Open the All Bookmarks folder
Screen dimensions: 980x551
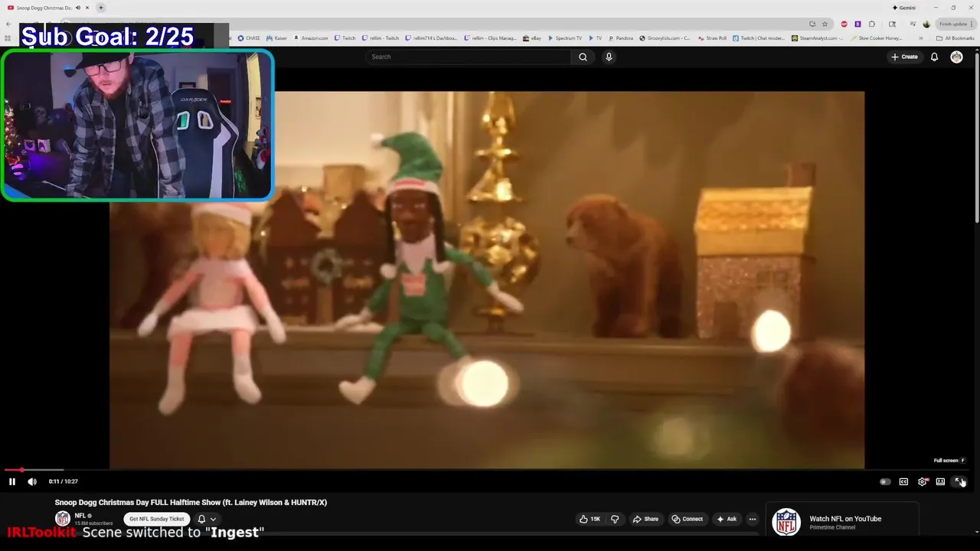click(x=955, y=37)
